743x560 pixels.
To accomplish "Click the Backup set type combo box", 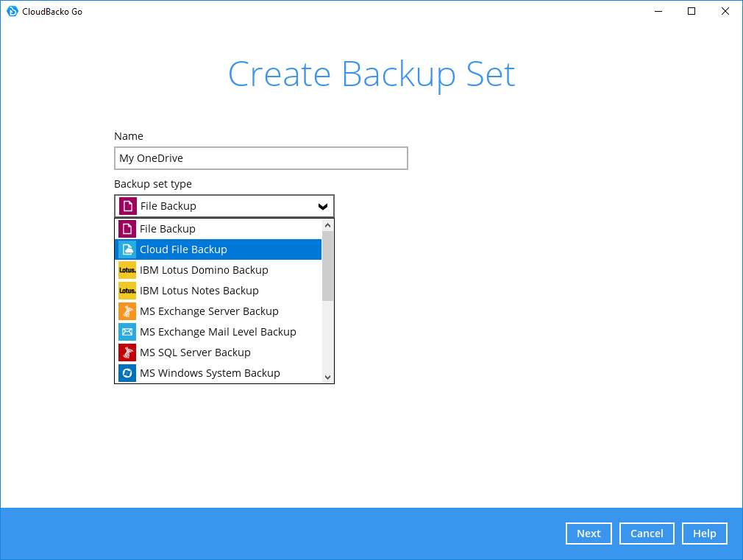I will 224,206.
